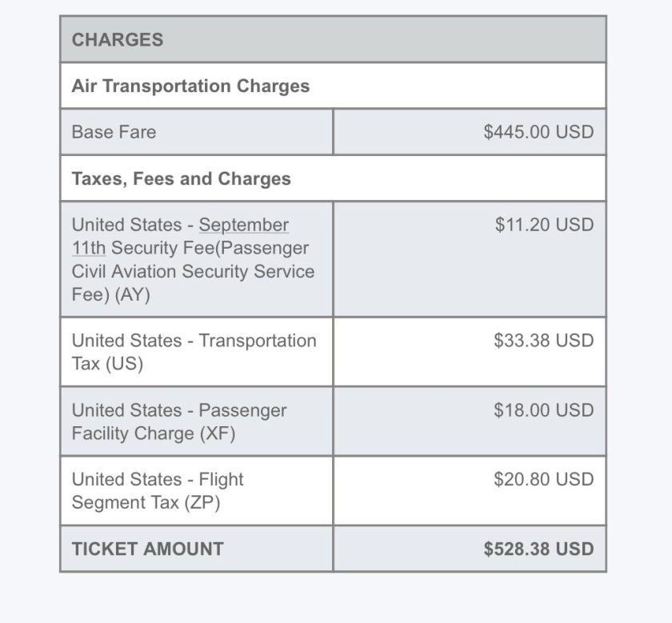Click the September 11th underlined link

point(243,226)
